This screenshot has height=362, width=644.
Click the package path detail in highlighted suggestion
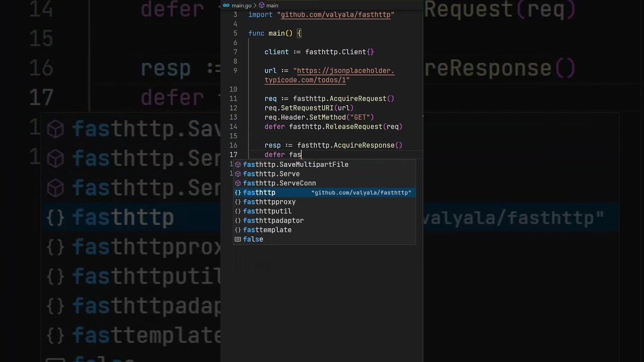point(361,193)
